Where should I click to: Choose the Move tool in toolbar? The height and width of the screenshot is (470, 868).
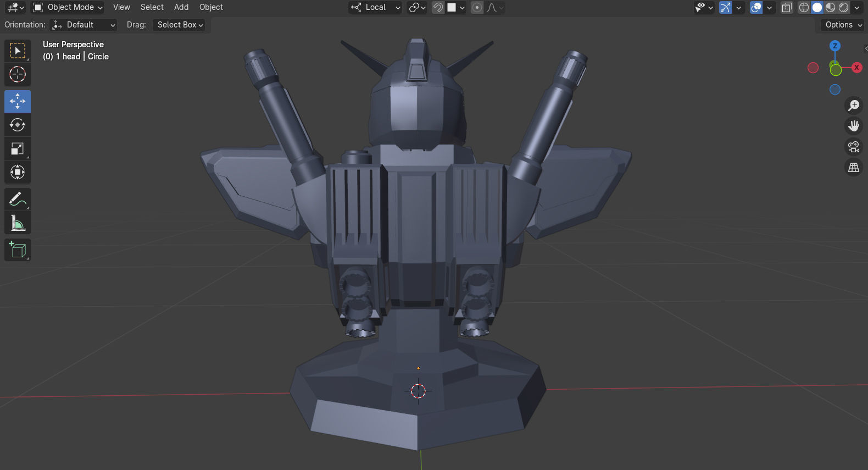(x=18, y=101)
